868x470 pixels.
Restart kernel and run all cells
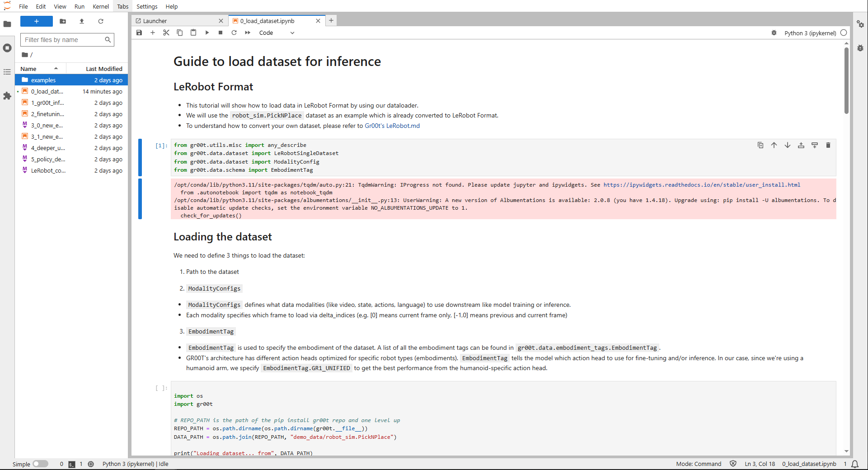(248, 33)
